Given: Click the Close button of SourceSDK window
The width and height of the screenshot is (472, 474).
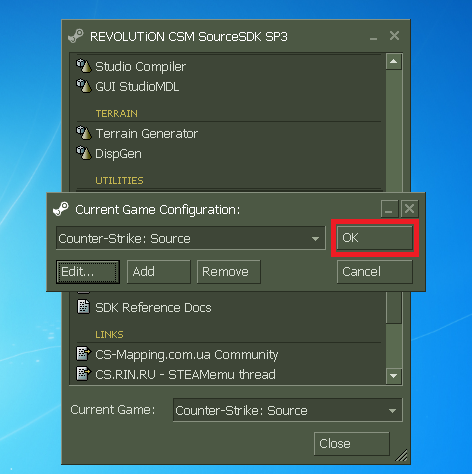Looking at the screenshot, I should (x=352, y=444).
